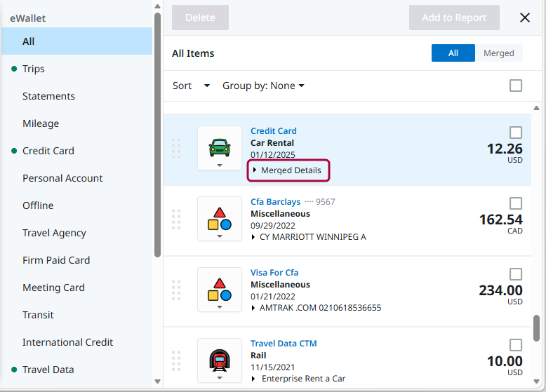Close the eWallet panel with X

click(525, 18)
